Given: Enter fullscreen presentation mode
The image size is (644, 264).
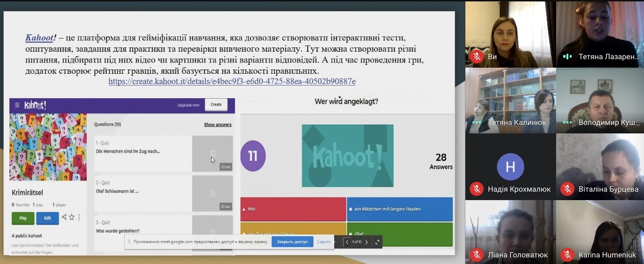Looking at the screenshot, I should [x=377, y=242].
